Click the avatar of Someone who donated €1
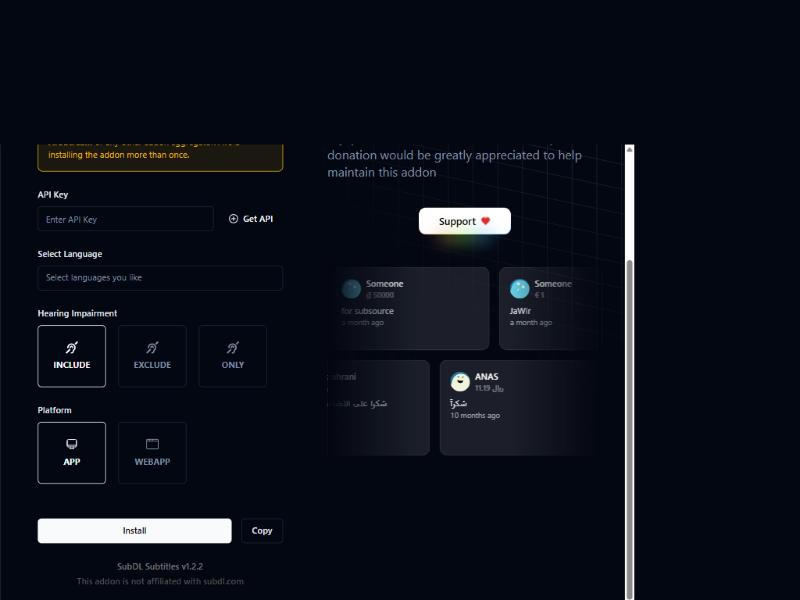The height and width of the screenshot is (600, 800). tap(519, 289)
